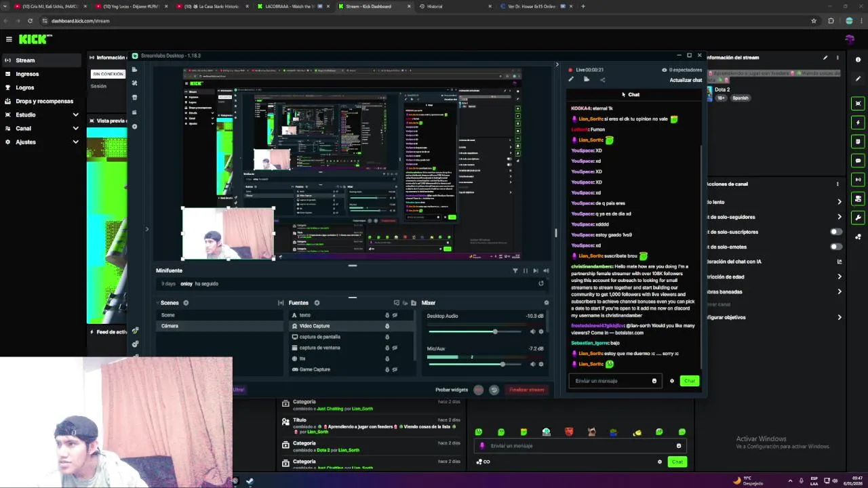Click Kick dashboard message input field

(580, 446)
